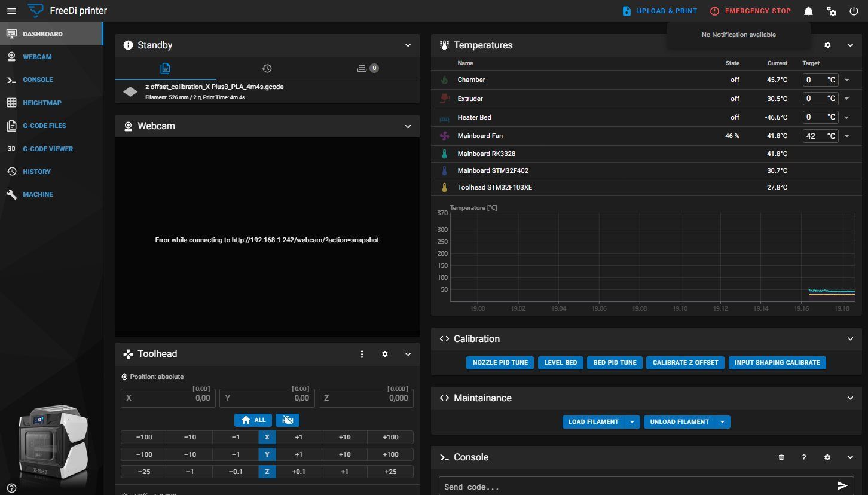This screenshot has height=495, width=868.
Task: Open G-Code Viewer in sidebar
Action: click(x=48, y=149)
